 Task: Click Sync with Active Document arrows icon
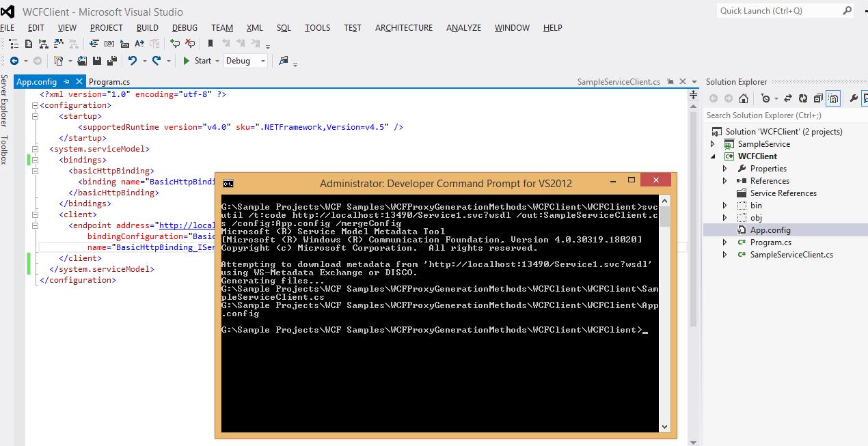point(787,98)
